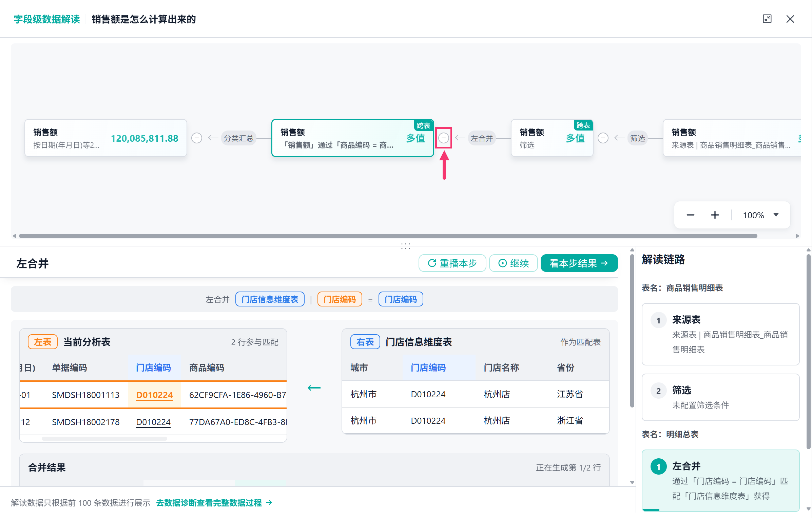Select the active 左合并 step in 解读链路
812x518 pixels.
(x=721, y=481)
